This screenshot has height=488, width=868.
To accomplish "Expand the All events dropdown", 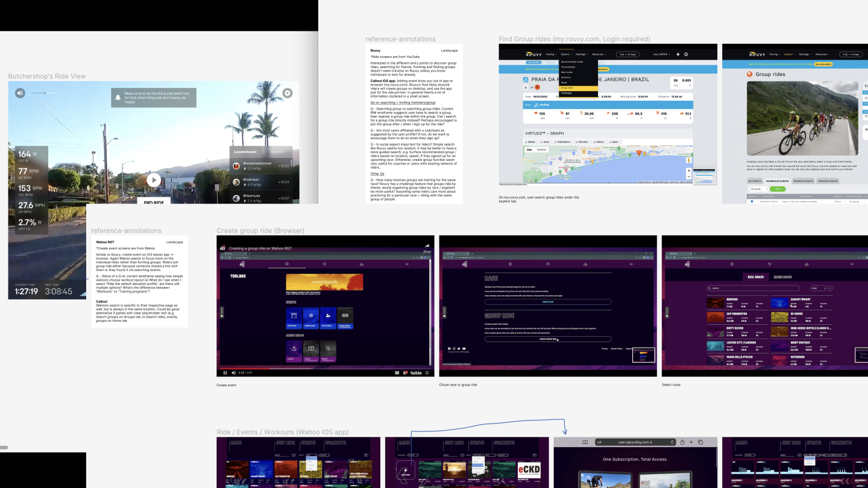I will point(759,189).
